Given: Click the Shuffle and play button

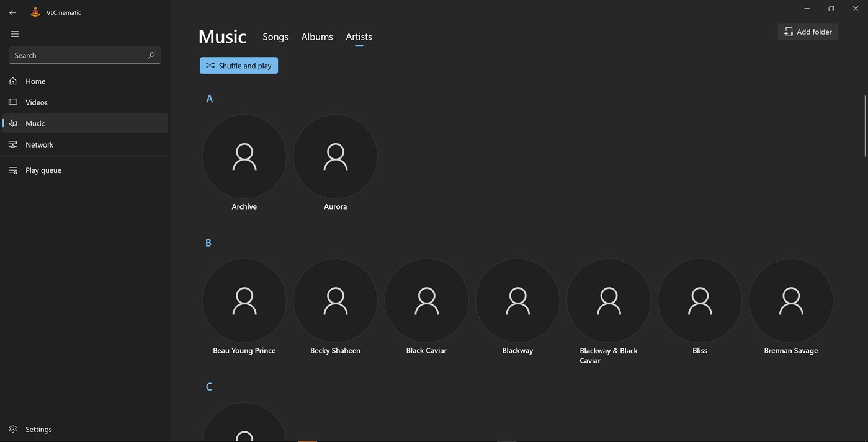Looking at the screenshot, I should coord(238,65).
